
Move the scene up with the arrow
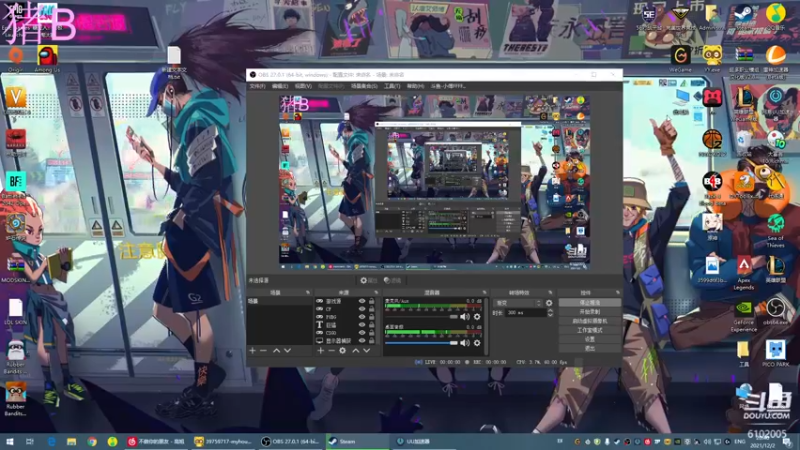(x=276, y=351)
